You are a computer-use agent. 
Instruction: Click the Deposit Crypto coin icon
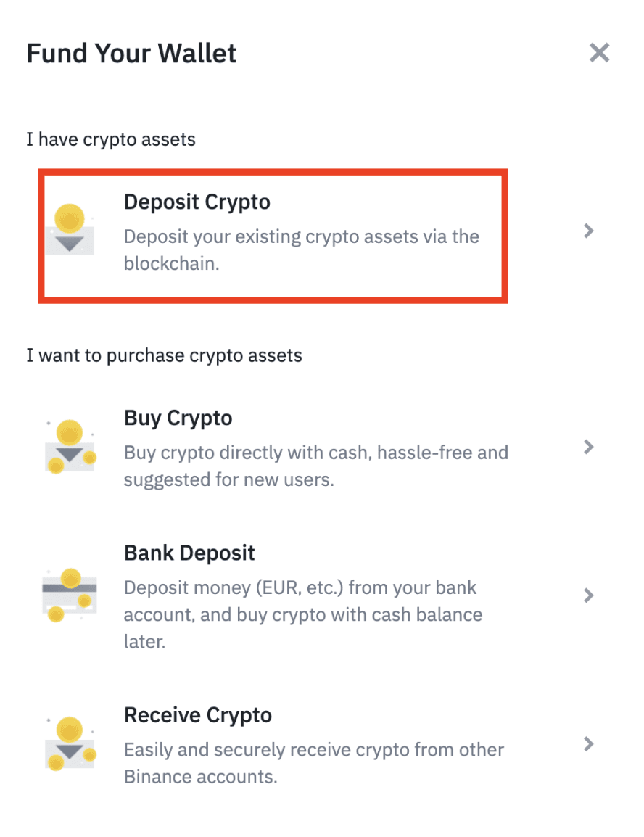click(x=70, y=228)
